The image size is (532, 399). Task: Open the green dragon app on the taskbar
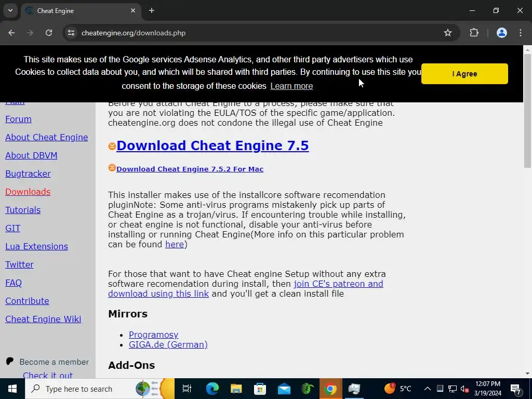(x=308, y=389)
